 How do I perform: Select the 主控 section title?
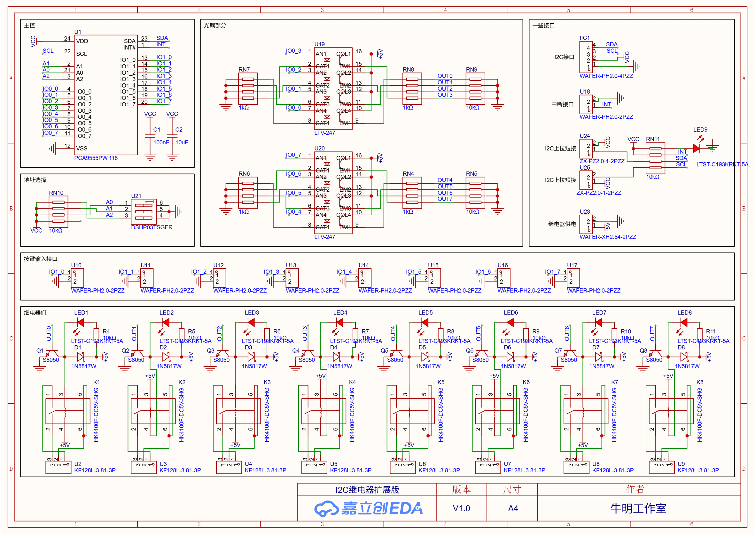click(29, 25)
